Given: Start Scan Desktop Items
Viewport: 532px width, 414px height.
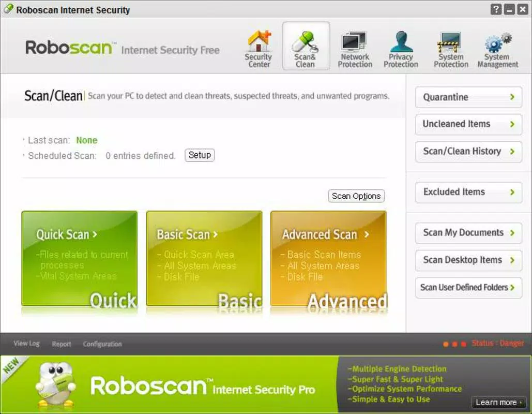Looking at the screenshot, I should (x=468, y=260).
